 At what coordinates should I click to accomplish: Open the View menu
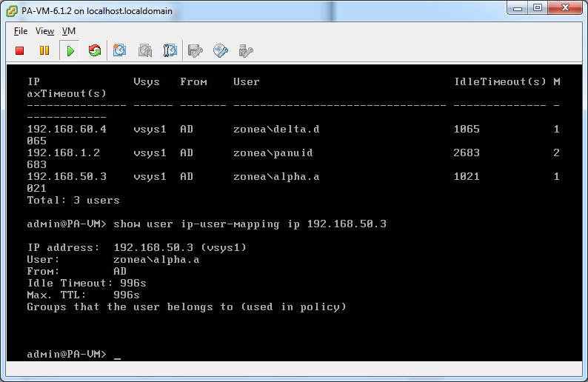[44, 31]
